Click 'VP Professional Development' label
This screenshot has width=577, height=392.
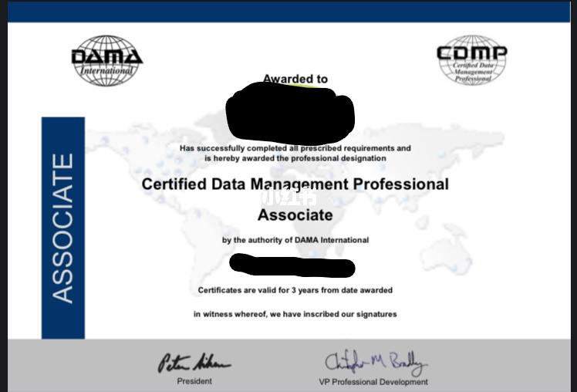point(373,382)
